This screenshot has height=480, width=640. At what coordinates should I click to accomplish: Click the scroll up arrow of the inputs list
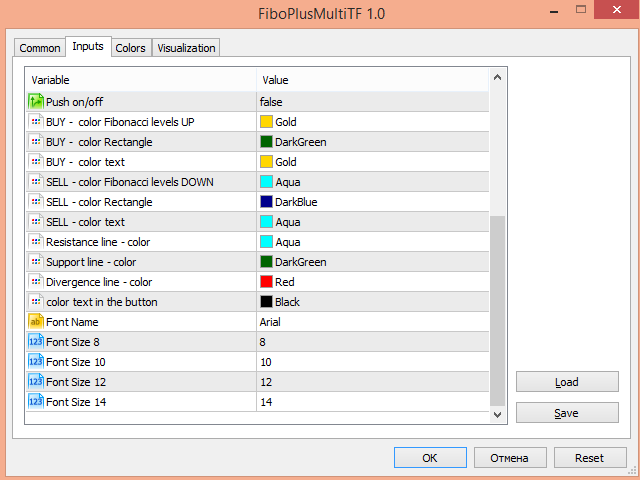point(497,77)
